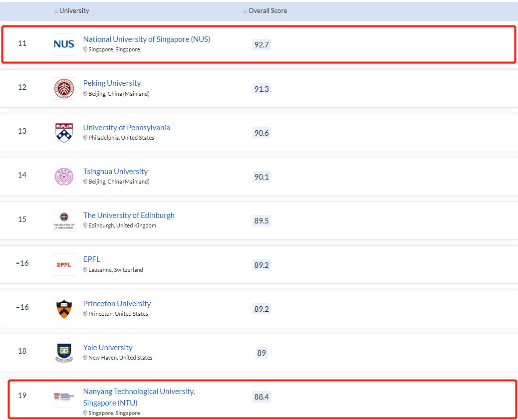
Task: Select rank number 14
Action: (22, 175)
